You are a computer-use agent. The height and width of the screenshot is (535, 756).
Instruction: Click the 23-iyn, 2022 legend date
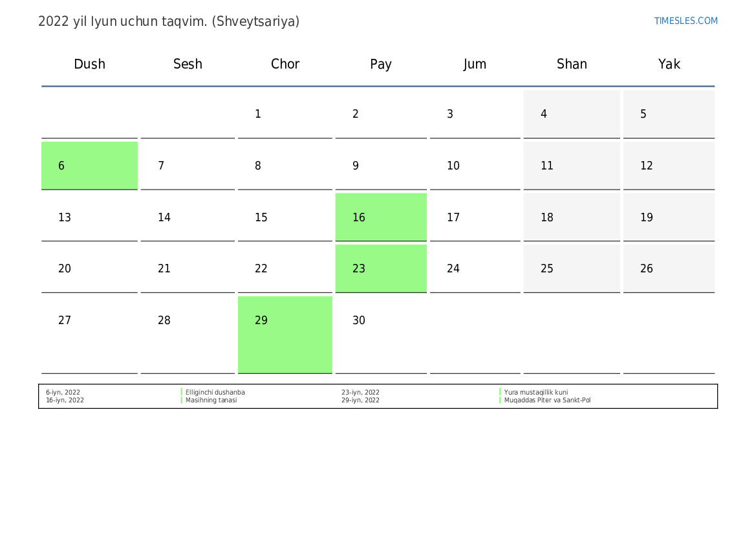point(360,392)
